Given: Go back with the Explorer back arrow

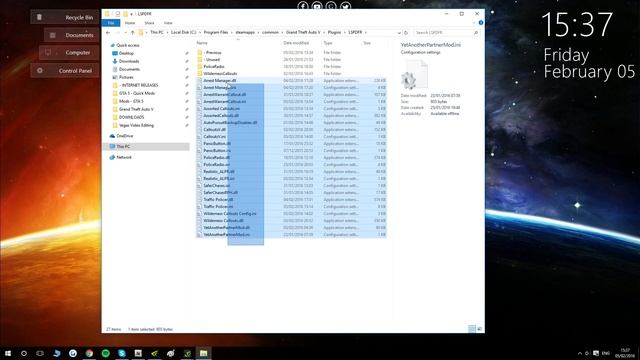Looking at the screenshot, I should point(108,32).
